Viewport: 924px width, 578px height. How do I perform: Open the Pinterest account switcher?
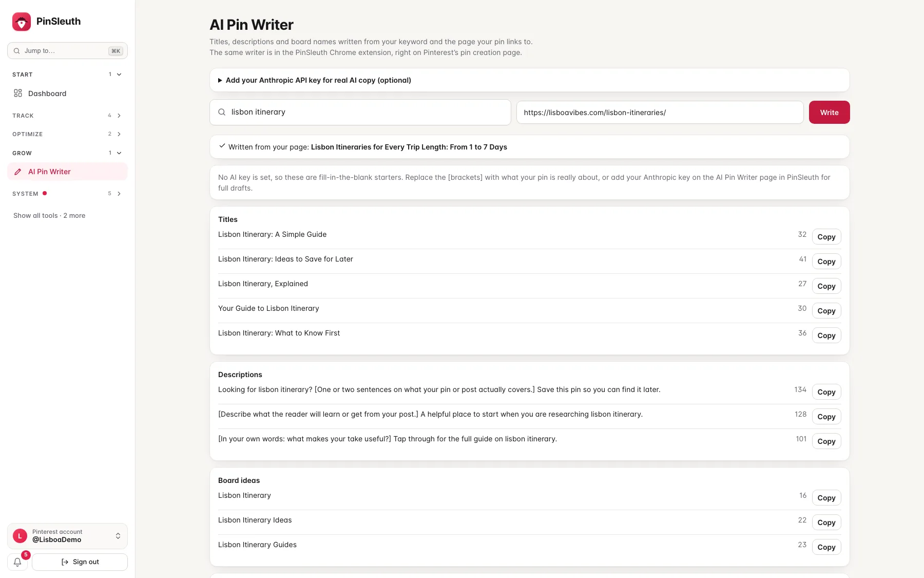[67, 536]
